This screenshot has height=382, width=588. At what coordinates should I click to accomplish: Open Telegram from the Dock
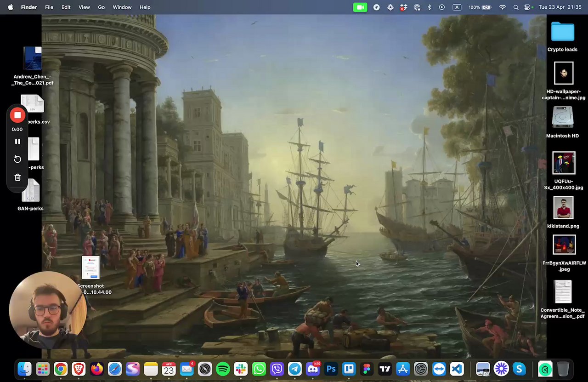pyautogui.click(x=295, y=369)
